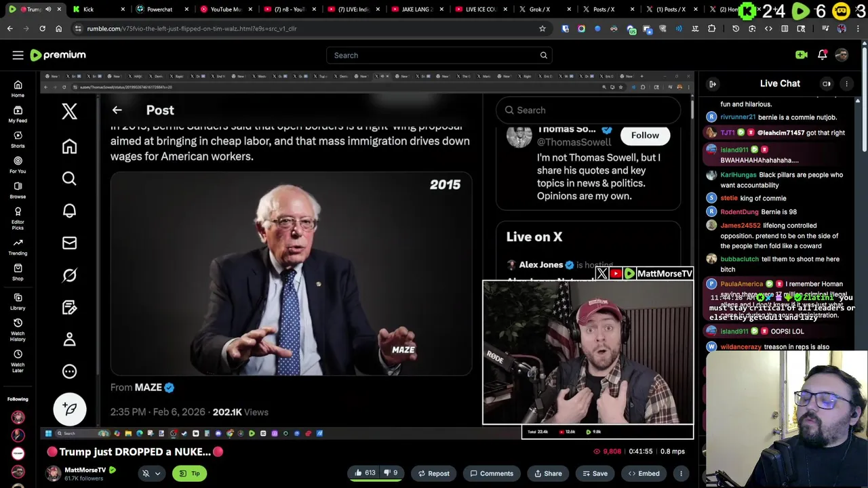Open the video more options three dots
Viewport: 868px width, 488px height.
point(681,473)
